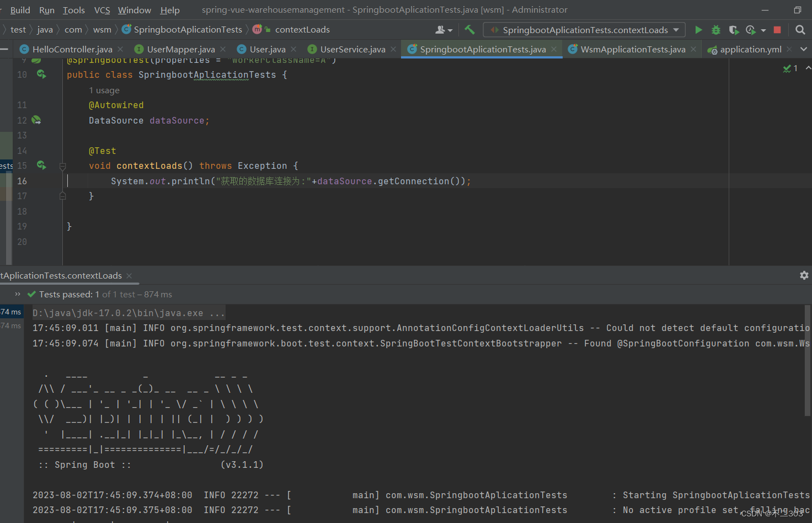Screen dimensions: 812x523
Task: Collapse the contextLoads method with fold arrow
Action: pos(62,166)
